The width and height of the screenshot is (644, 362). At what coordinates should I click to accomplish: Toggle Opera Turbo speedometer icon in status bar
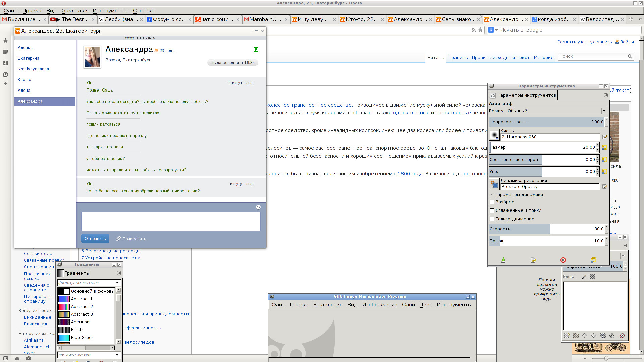[x=29, y=358]
